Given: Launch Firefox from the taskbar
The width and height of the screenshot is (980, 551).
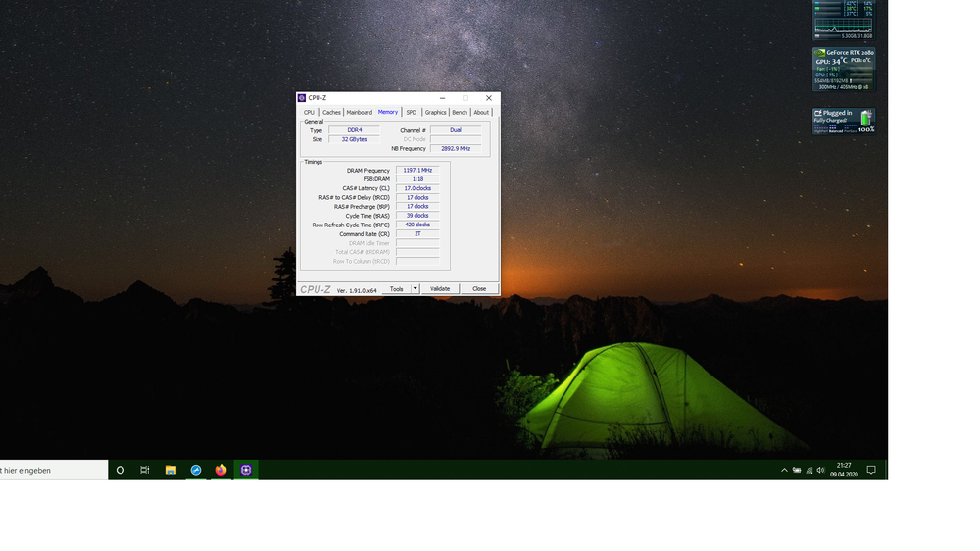Looking at the screenshot, I should point(220,471).
